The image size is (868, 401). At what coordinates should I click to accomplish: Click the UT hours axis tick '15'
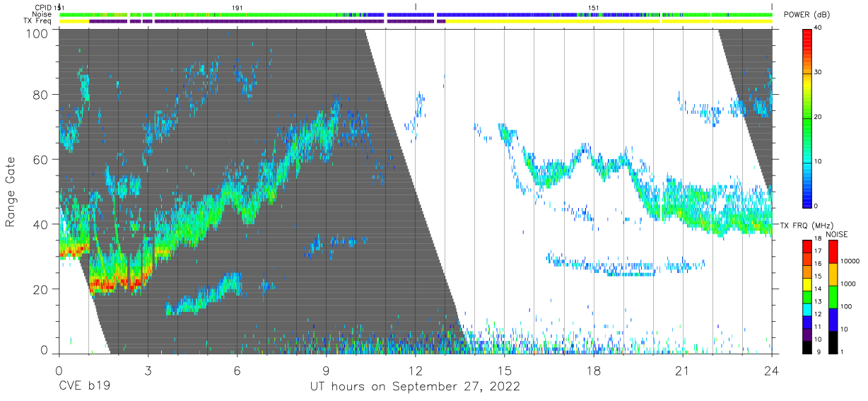(x=504, y=371)
